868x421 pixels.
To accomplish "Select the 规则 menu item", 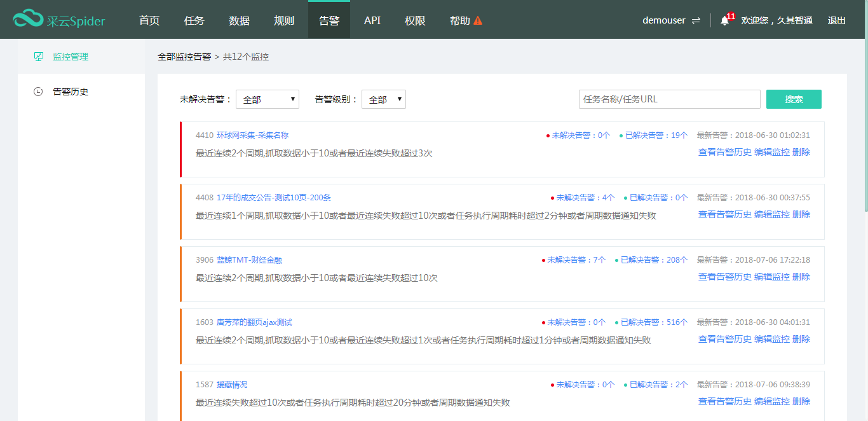I will click(284, 20).
